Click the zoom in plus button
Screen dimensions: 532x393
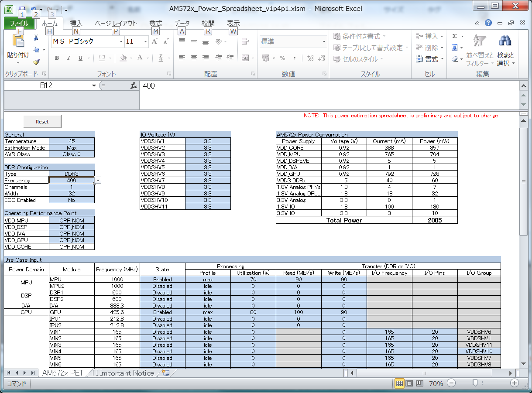[515, 383]
